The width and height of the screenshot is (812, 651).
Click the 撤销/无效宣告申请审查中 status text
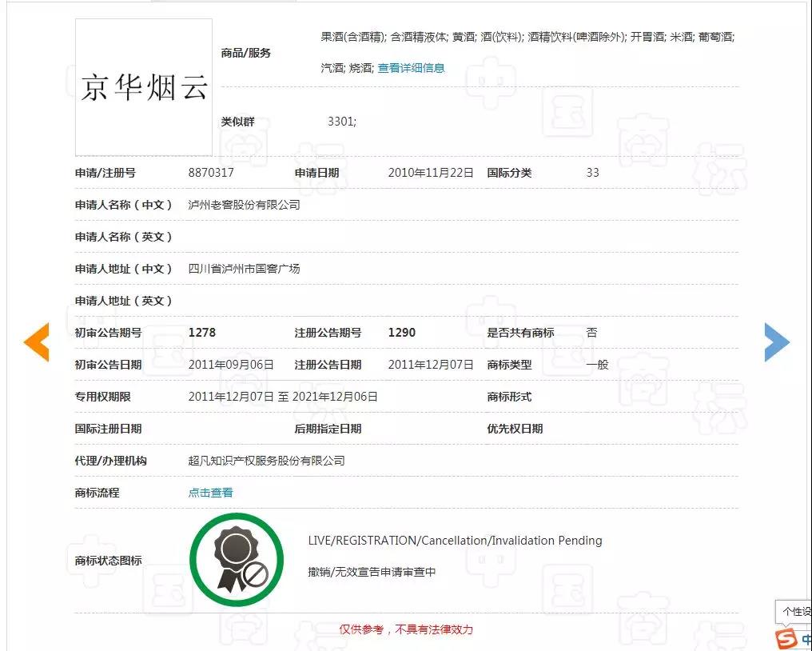coord(372,573)
